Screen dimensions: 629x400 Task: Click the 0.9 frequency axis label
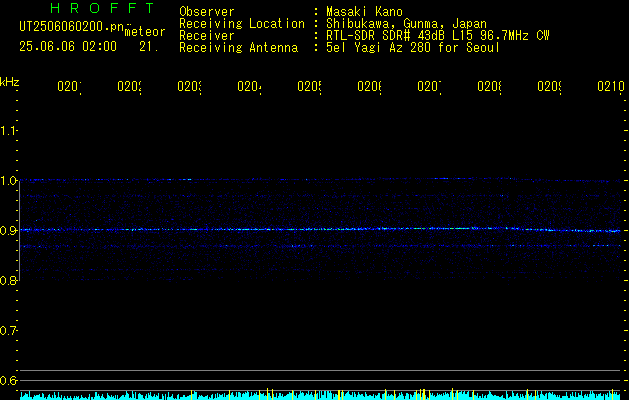[x=9, y=231]
